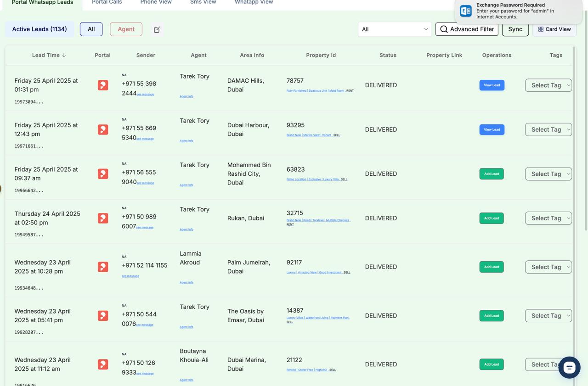Open Select Tag for property 32715
Viewport: 588px width, 386px height.
click(x=548, y=218)
